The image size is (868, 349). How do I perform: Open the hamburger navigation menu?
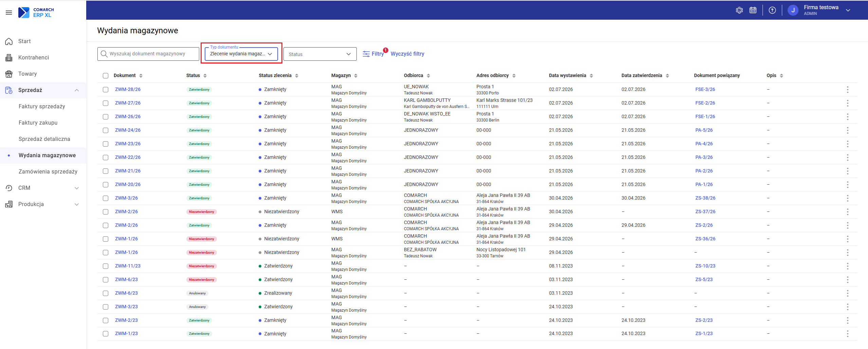pyautogui.click(x=9, y=13)
